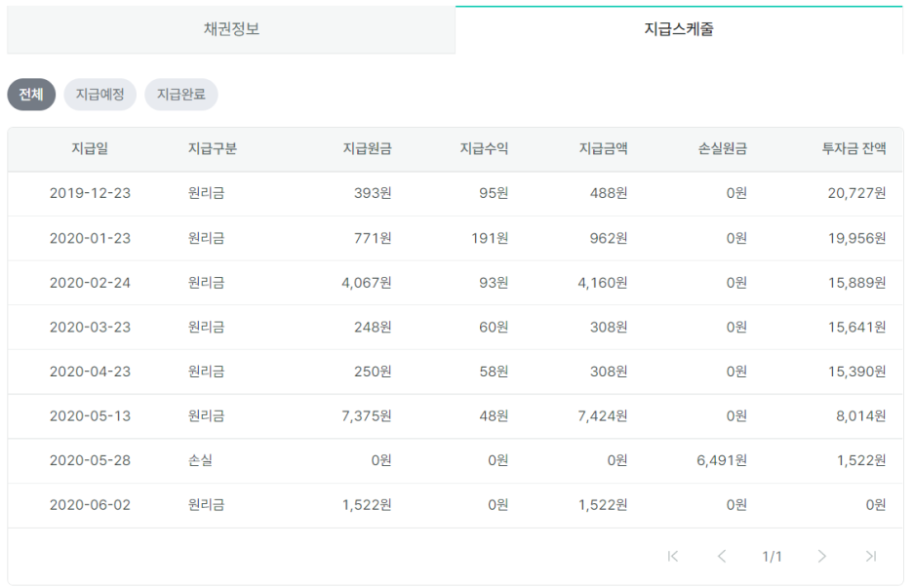Viewport: 913px width, 588px height.
Task: Click the 4,160원 payment amount
Action: 602,283
